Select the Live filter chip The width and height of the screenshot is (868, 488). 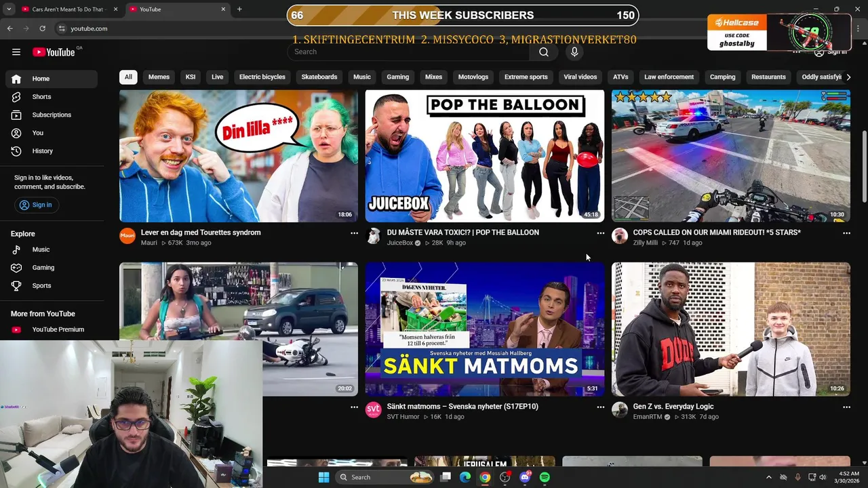point(217,77)
